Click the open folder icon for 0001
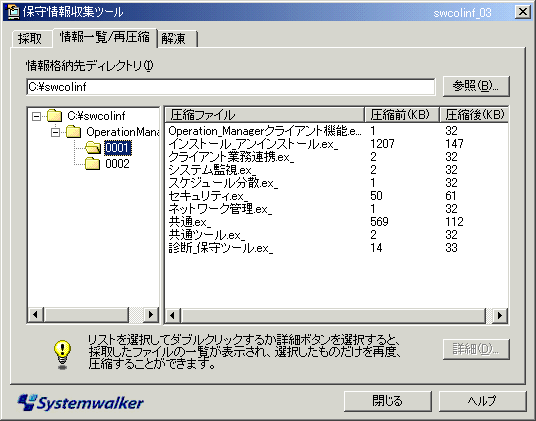Viewport: 536px width, 421px height. pyautogui.click(x=93, y=148)
